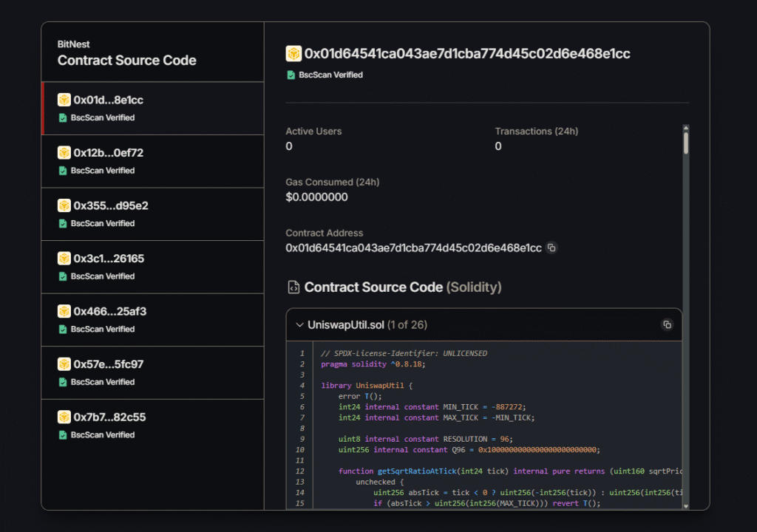The image size is (757, 532).
Task: Click the BNB chain icon next to 0x3c1...26165
Action: (64, 259)
